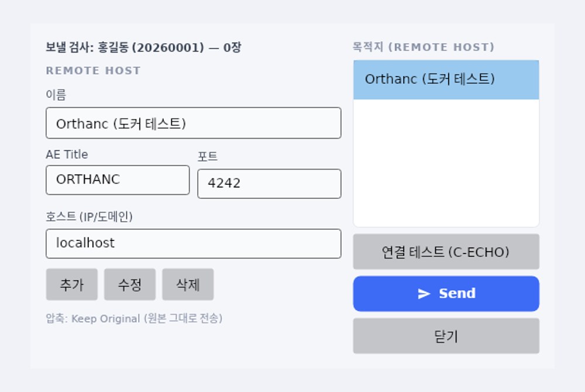Click the blue Send button label
The width and height of the screenshot is (585, 392).
pos(457,294)
